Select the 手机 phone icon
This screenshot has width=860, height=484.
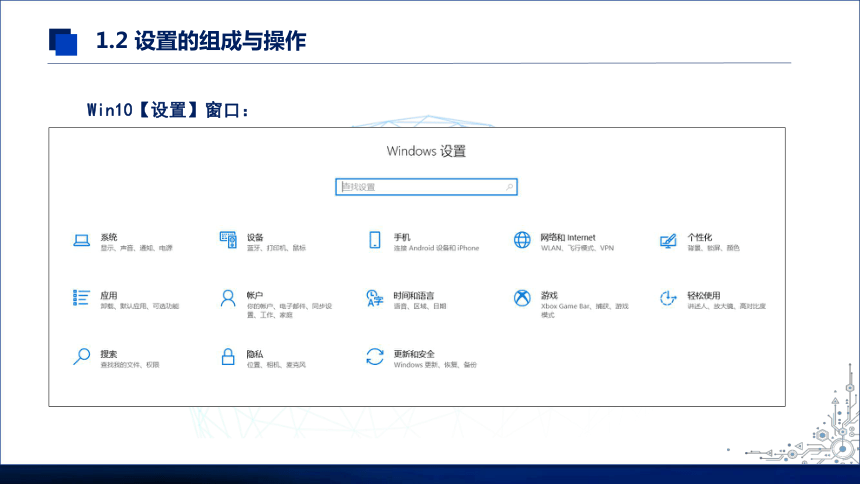[x=375, y=240]
